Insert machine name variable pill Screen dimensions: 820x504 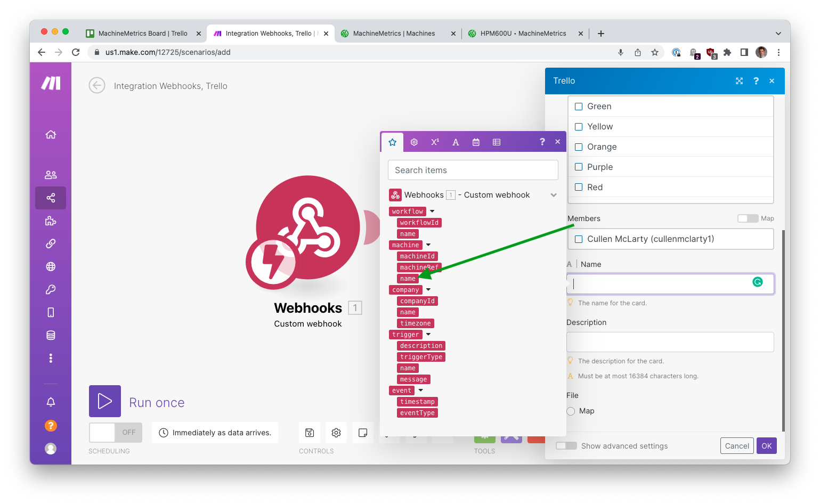pyautogui.click(x=408, y=279)
